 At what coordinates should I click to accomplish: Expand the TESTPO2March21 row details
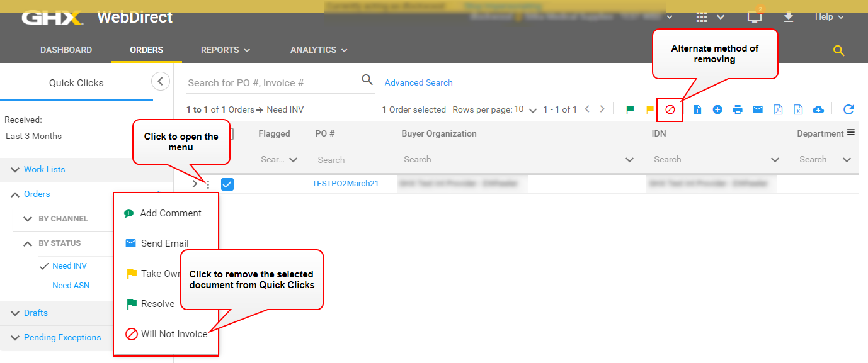point(195,184)
